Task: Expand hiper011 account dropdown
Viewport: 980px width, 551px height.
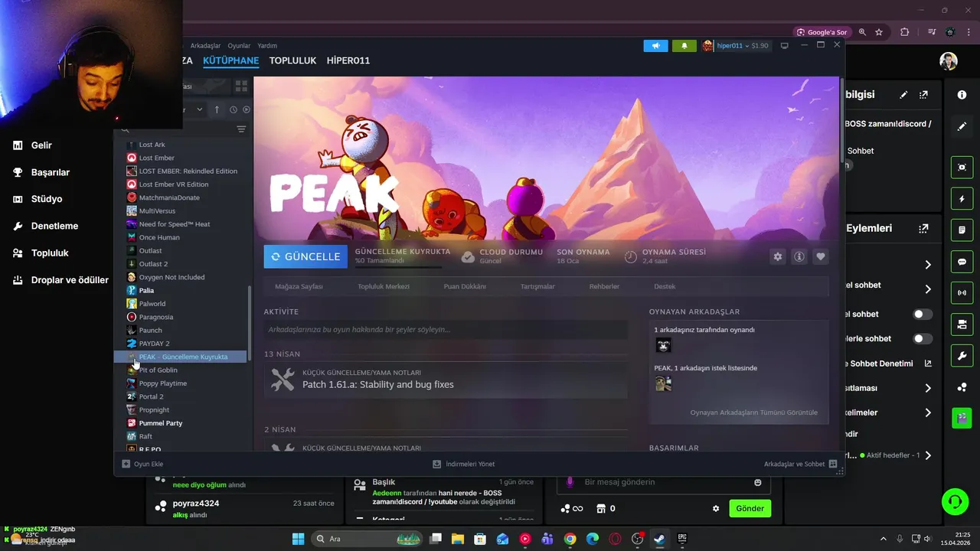Action: click(746, 46)
